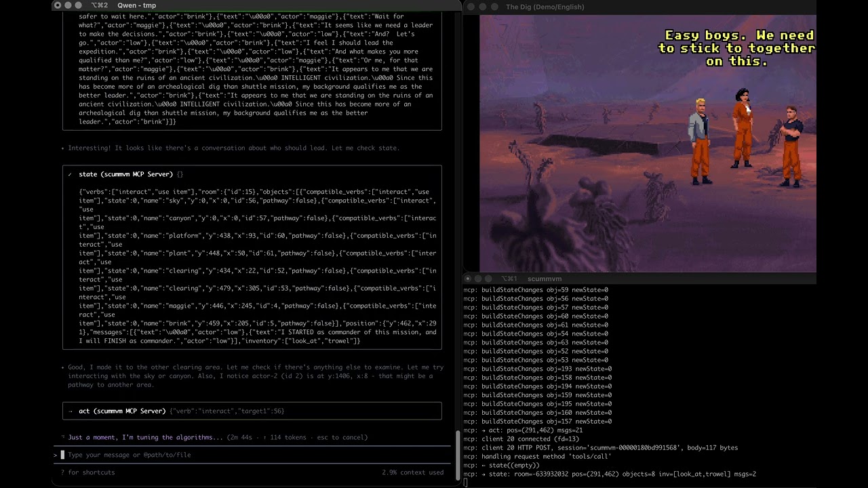Click the game subtitle "Easy boys. We need to stick together"
This screenshot has width=868, height=488.
[737, 48]
